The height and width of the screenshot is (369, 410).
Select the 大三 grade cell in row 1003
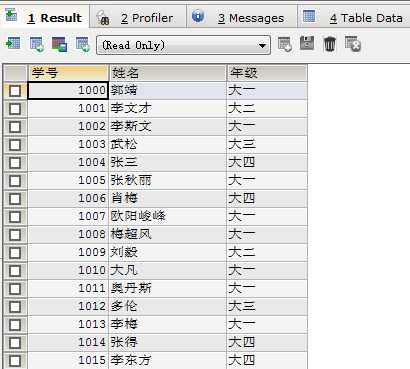click(267, 145)
